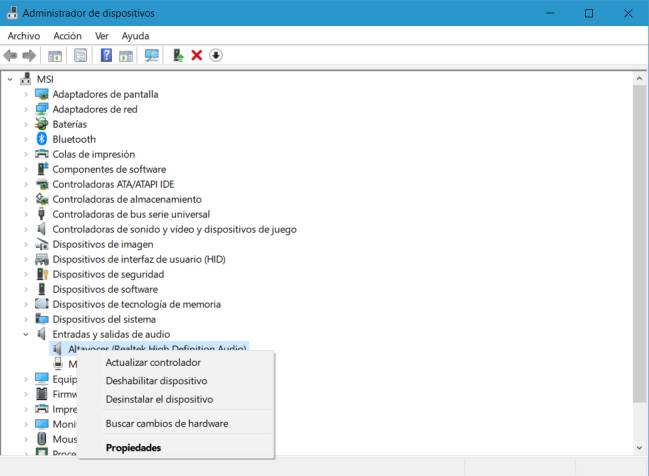Expand Dispositivos del sistema node

pos(26,319)
